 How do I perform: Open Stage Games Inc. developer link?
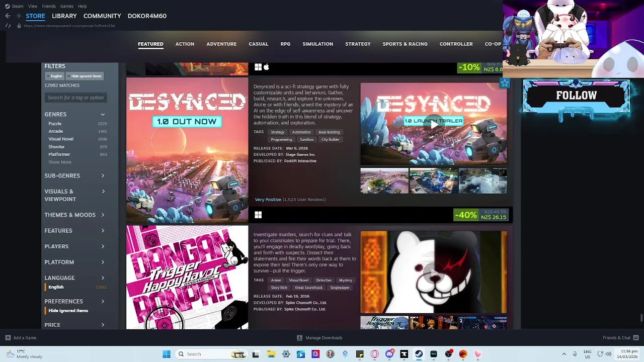300,154
